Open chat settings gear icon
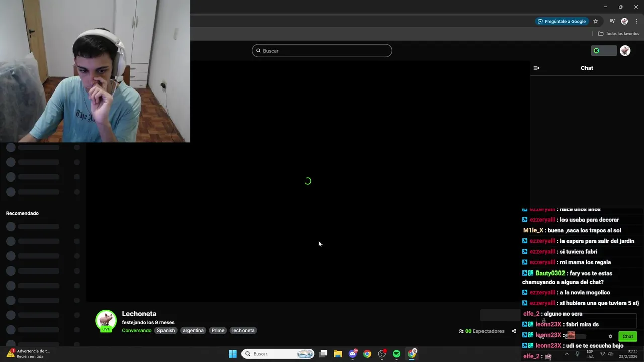 tap(610, 337)
